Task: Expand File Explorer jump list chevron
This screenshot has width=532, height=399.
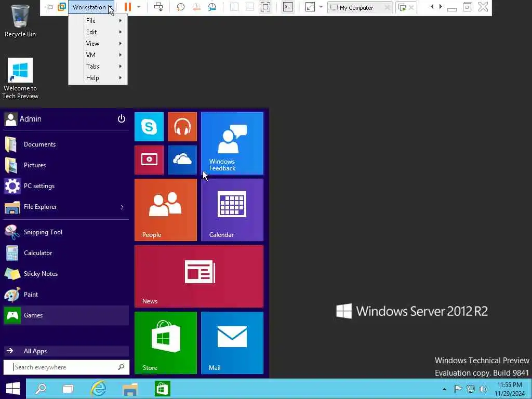Action: click(122, 207)
